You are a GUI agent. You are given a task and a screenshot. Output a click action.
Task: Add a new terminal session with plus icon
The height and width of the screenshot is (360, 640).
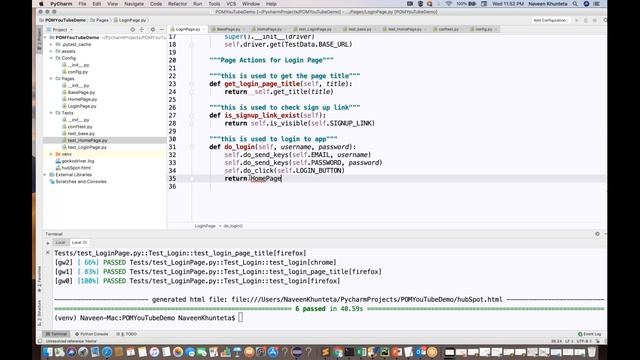coord(48,243)
